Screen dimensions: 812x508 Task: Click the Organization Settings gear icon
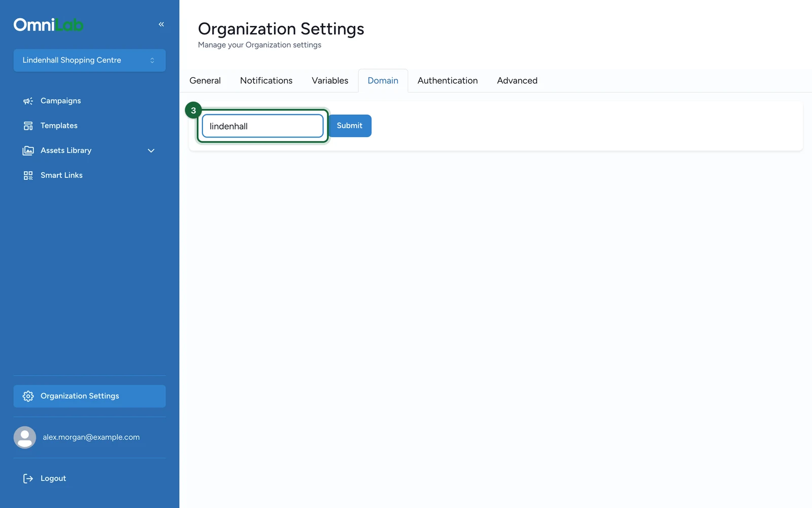click(28, 396)
